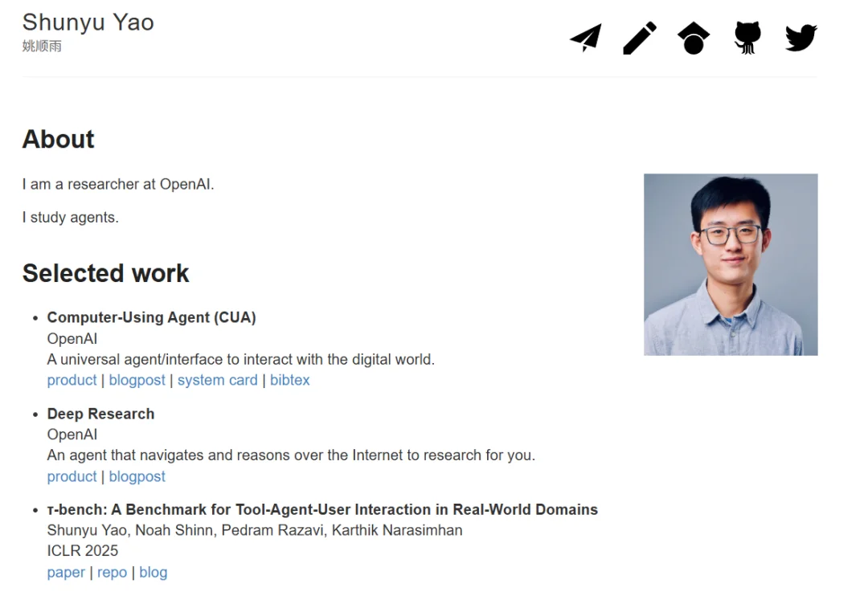Screen dimensions: 868x592
Task: Click the About heading
Action: pyautogui.click(x=58, y=139)
